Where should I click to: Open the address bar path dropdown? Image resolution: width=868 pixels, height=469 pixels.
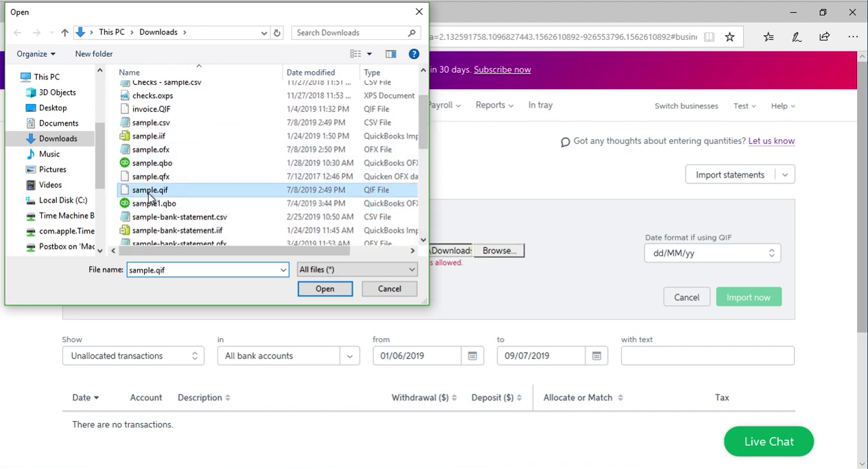pyautogui.click(x=264, y=33)
